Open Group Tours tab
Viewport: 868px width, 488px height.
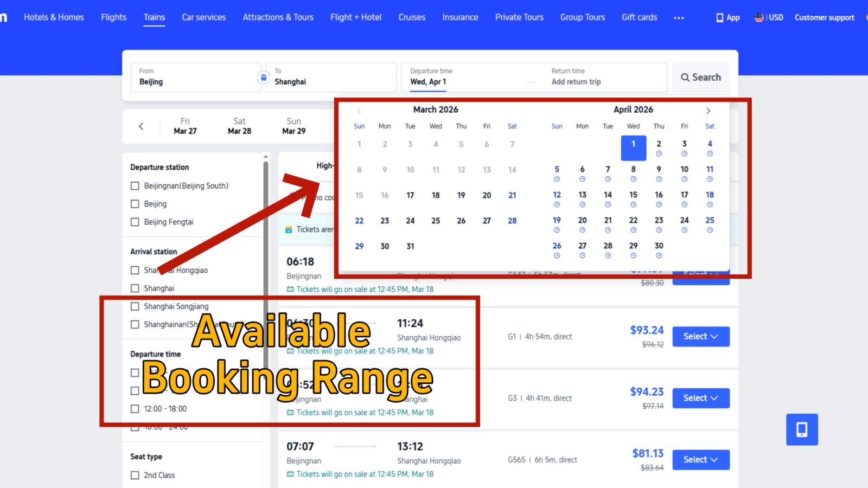(x=583, y=17)
